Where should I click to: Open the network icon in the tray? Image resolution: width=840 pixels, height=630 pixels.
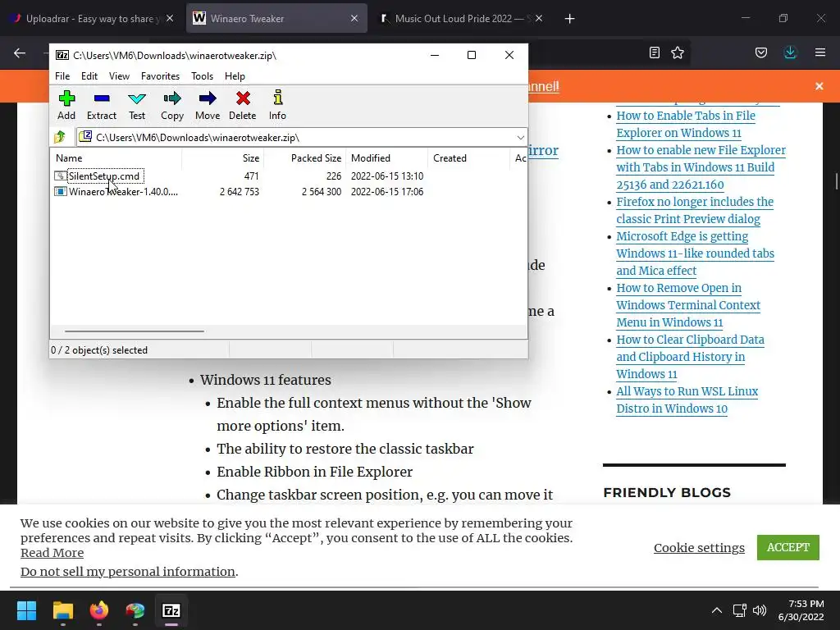pos(740,610)
